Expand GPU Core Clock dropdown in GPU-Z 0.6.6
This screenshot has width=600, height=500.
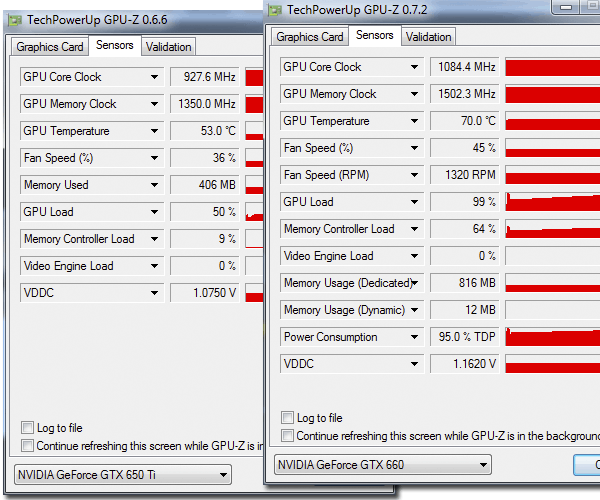(154, 77)
